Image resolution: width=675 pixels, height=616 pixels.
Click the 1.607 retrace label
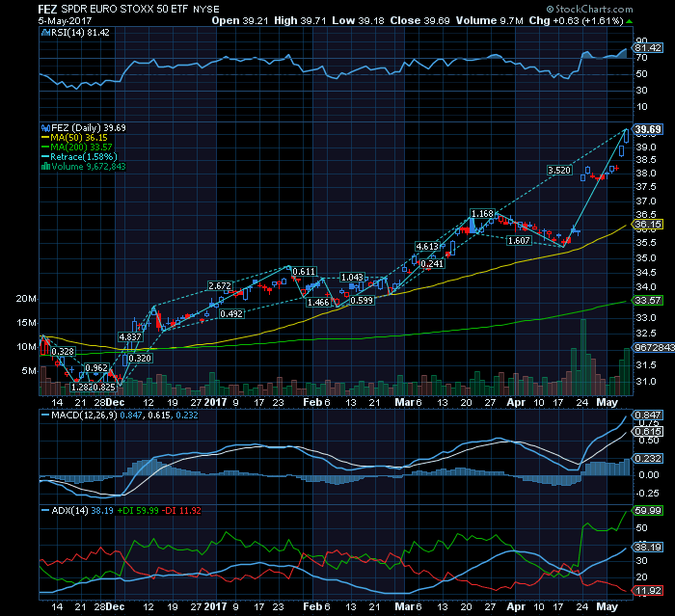point(519,241)
